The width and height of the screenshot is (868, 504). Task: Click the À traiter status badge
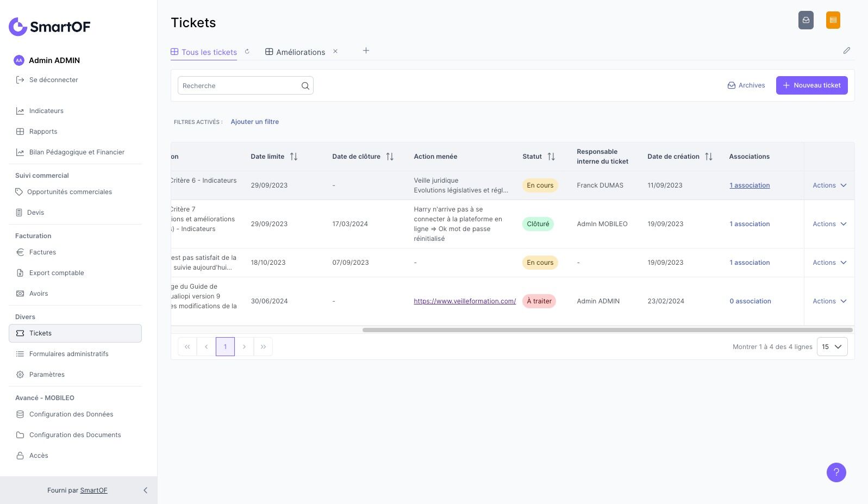point(539,301)
